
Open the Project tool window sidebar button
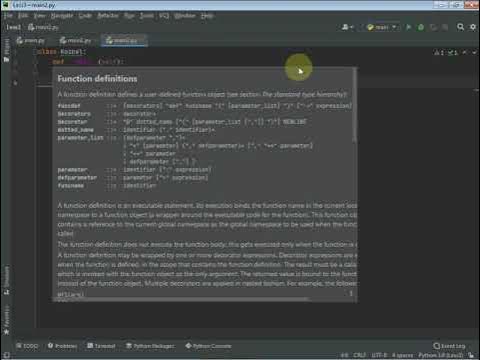point(6,50)
